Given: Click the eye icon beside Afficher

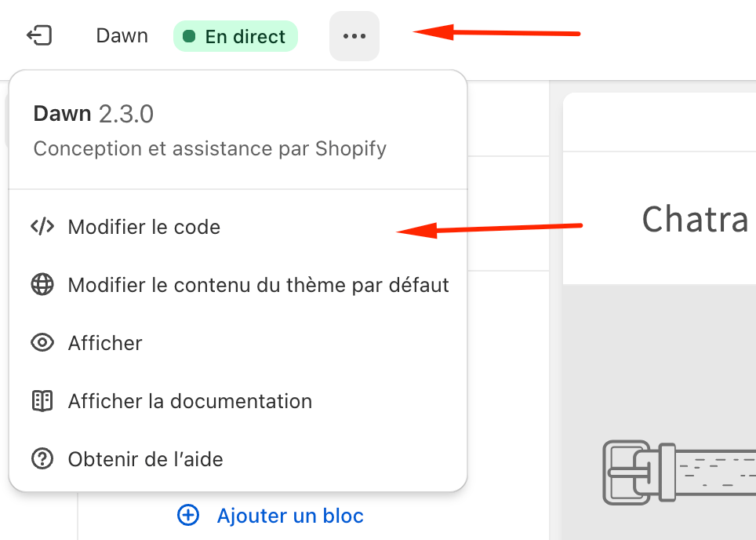Looking at the screenshot, I should 42,343.
